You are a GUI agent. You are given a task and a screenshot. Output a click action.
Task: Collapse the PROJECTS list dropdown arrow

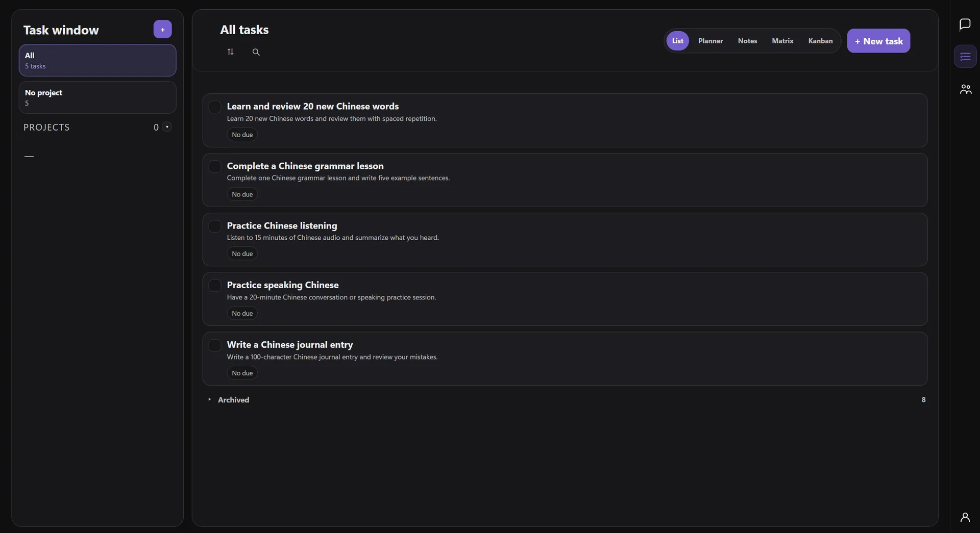(167, 127)
